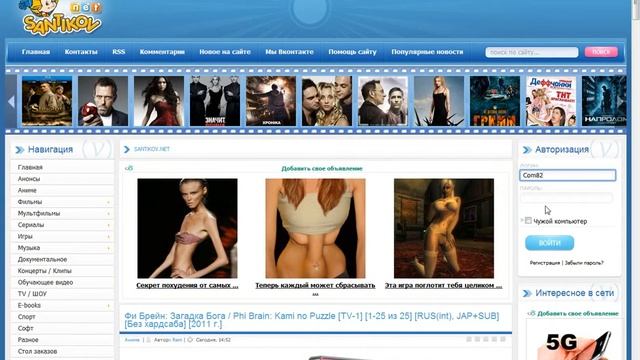Image resolution: width=640 pixels, height=360 pixels.
Task: Click the blue Войти login button
Action: point(549,243)
